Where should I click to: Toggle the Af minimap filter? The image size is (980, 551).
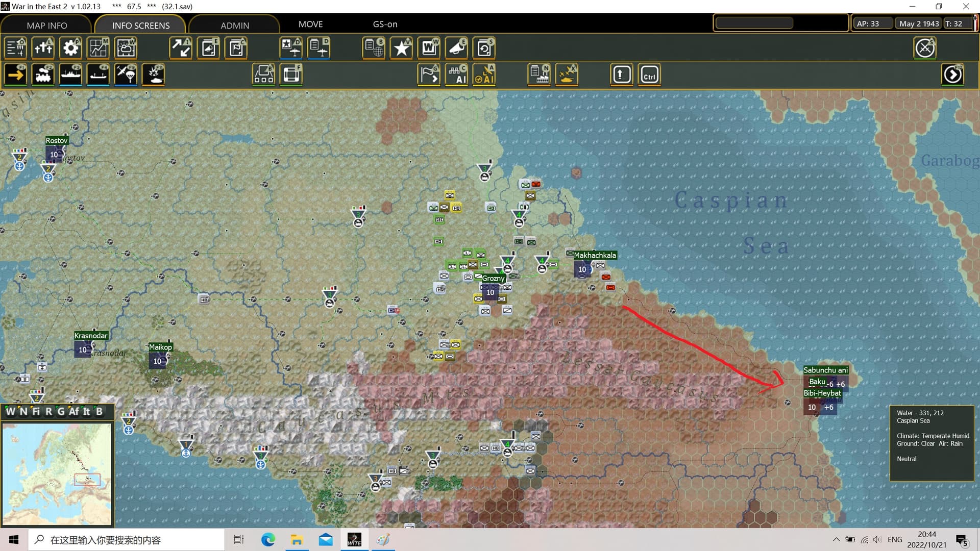pos(74,411)
